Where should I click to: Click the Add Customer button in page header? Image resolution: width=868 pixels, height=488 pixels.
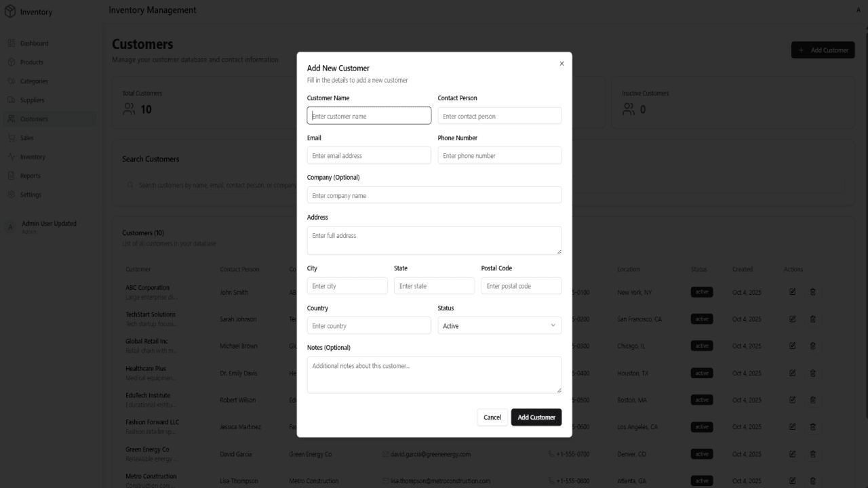point(823,50)
